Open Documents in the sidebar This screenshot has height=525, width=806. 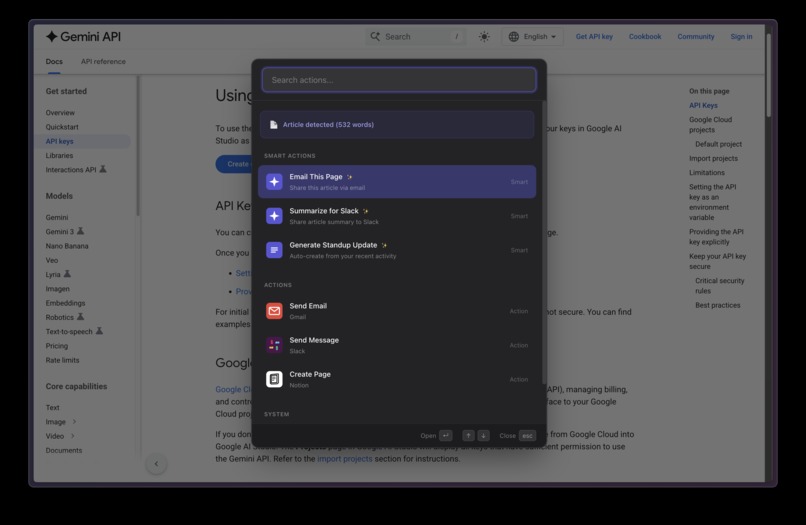[64, 450]
